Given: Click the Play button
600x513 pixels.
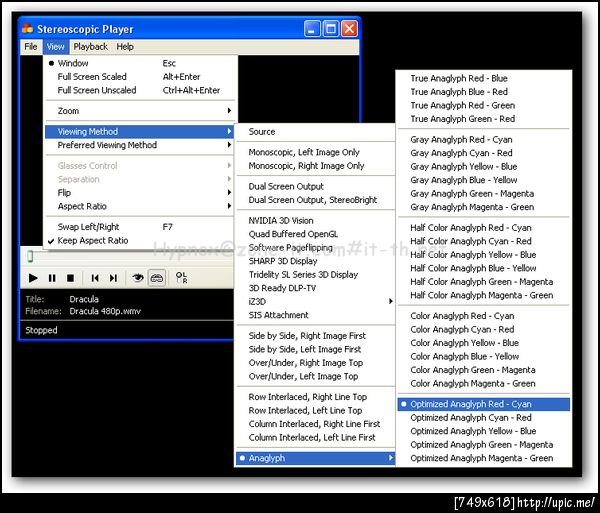Looking at the screenshot, I should (33, 278).
